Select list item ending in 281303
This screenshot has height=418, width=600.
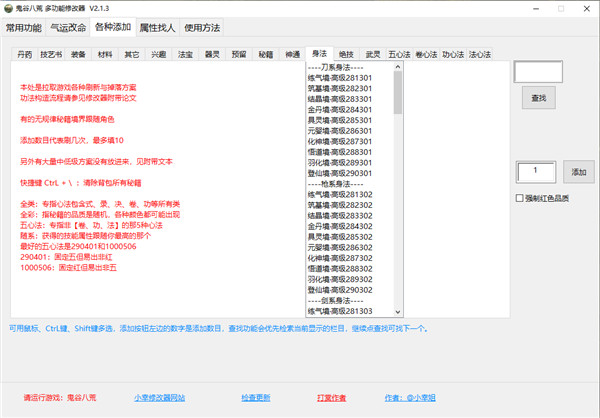[x=350, y=311]
